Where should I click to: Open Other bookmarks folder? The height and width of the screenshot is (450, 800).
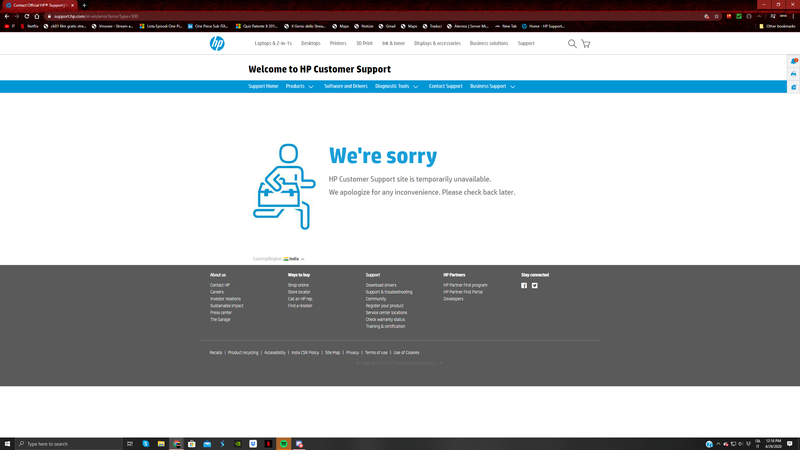click(777, 26)
